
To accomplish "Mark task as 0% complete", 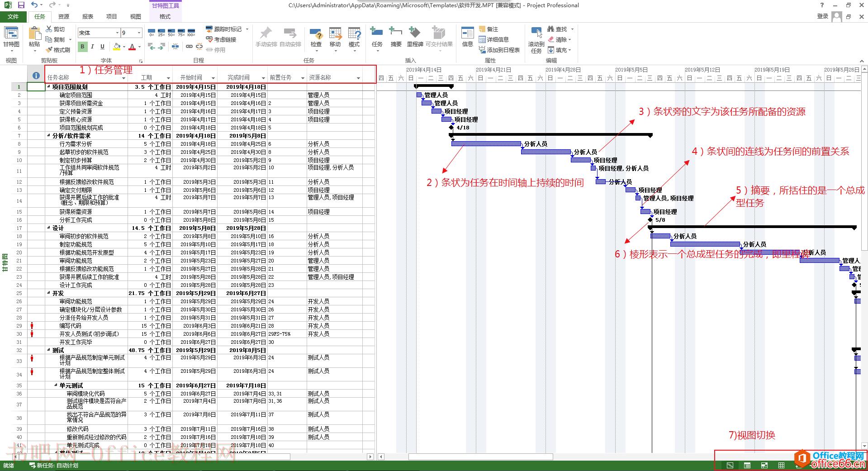I will tap(152, 32).
